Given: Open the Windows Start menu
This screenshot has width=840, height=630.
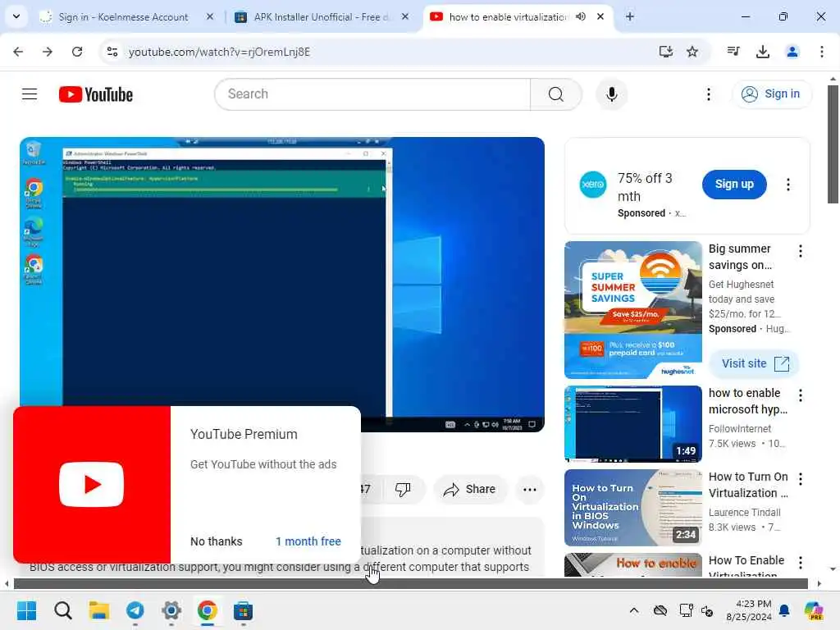Looking at the screenshot, I should tap(26, 610).
